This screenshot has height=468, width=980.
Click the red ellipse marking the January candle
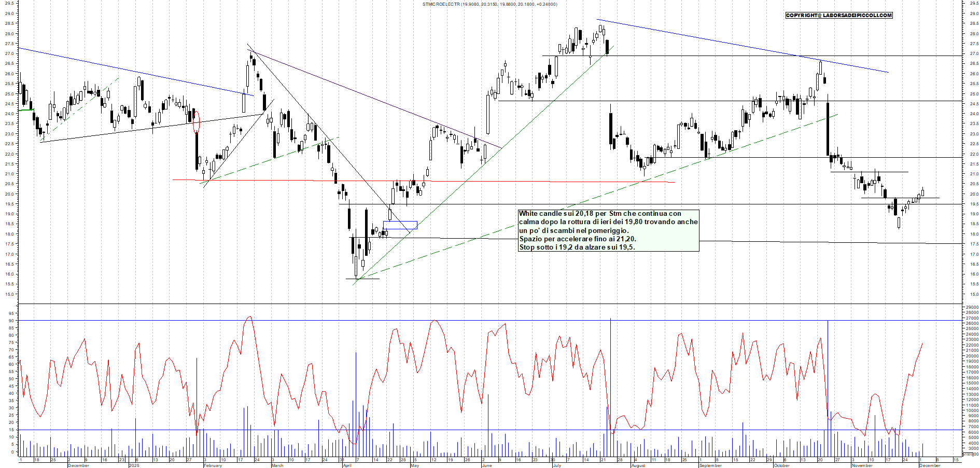[x=195, y=121]
